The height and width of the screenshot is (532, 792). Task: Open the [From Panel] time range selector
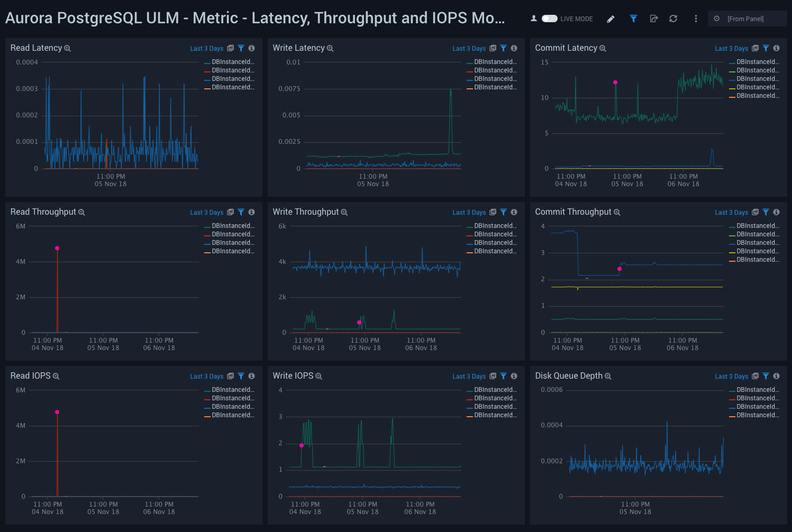748,18
